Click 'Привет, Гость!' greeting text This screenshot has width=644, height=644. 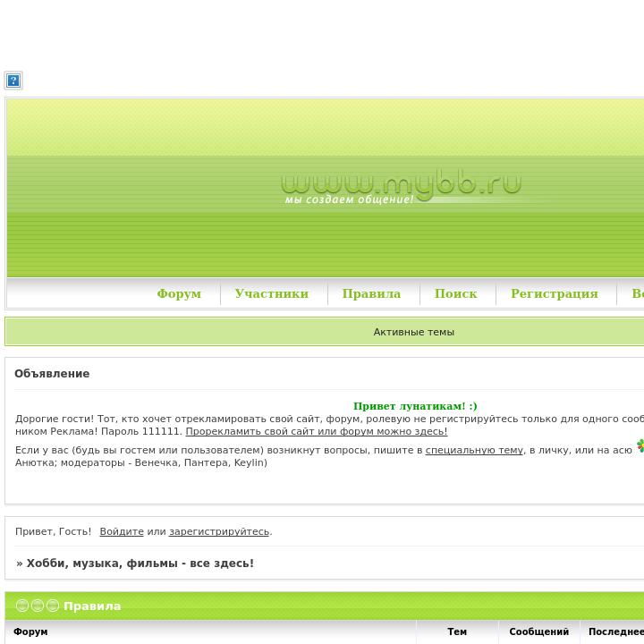(x=53, y=531)
